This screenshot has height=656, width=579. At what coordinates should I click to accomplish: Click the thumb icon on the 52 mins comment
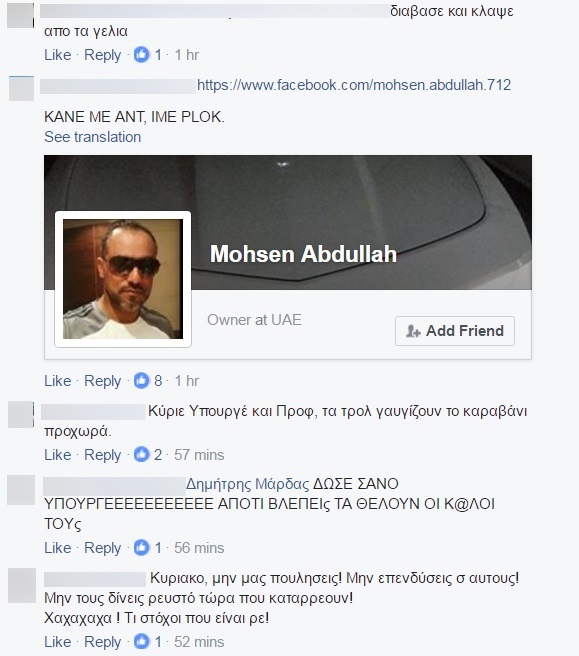click(141, 642)
